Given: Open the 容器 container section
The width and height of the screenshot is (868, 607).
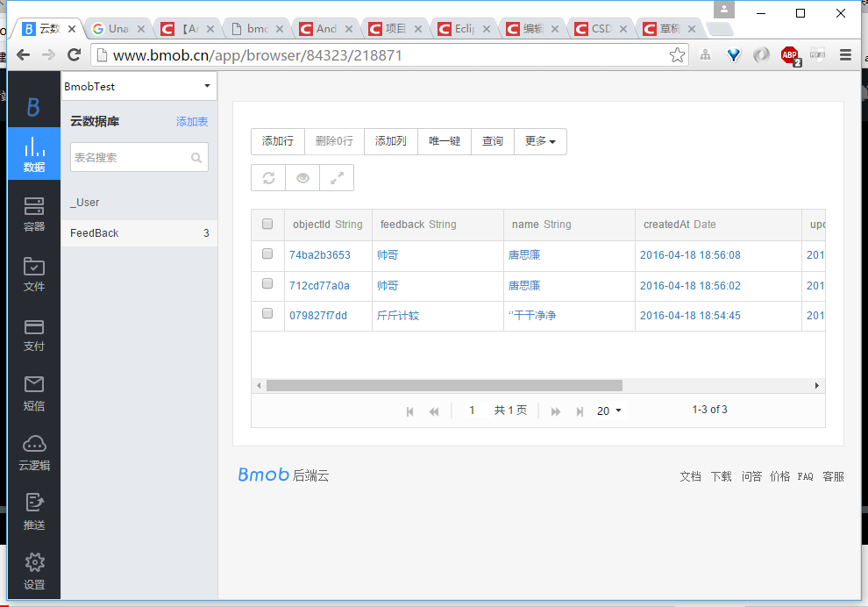Looking at the screenshot, I should click(34, 214).
